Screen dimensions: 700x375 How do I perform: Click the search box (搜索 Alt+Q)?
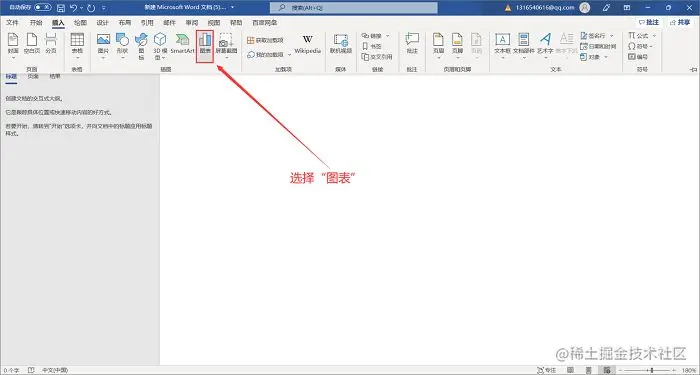354,8
